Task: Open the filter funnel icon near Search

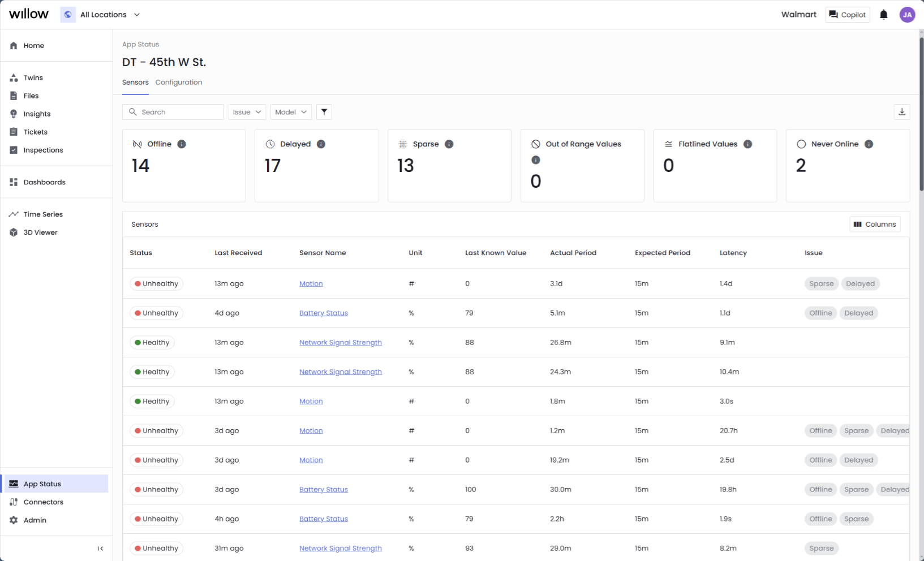Action: (324, 111)
